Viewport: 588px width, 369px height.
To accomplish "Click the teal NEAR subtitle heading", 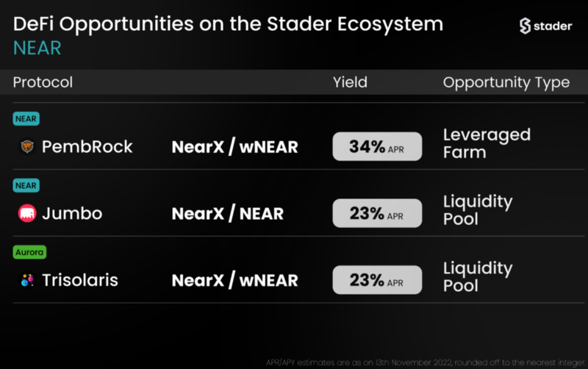I will 37,49.
